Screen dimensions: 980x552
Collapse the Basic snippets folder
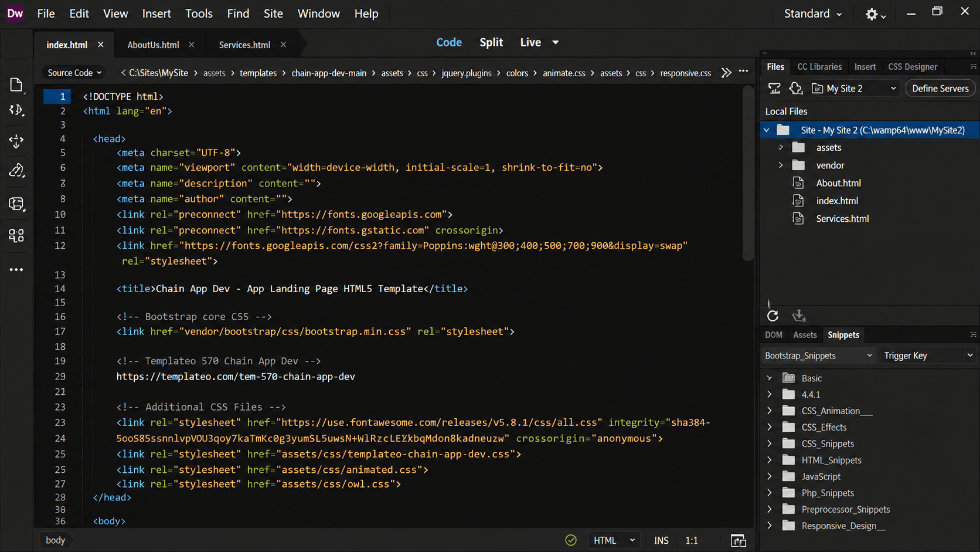770,378
